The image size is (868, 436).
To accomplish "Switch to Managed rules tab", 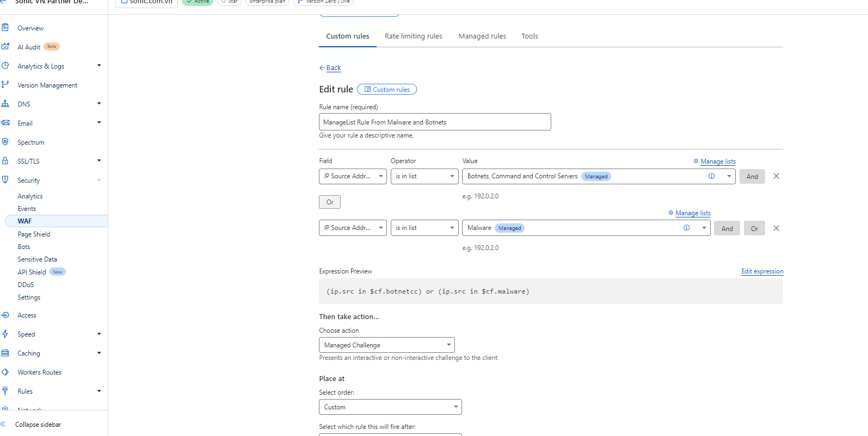I will 482,36.
